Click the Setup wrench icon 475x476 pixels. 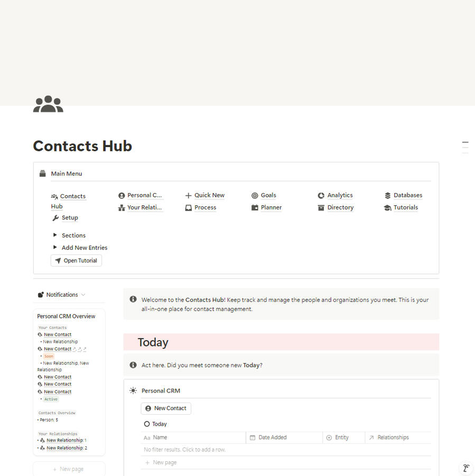(55, 218)
